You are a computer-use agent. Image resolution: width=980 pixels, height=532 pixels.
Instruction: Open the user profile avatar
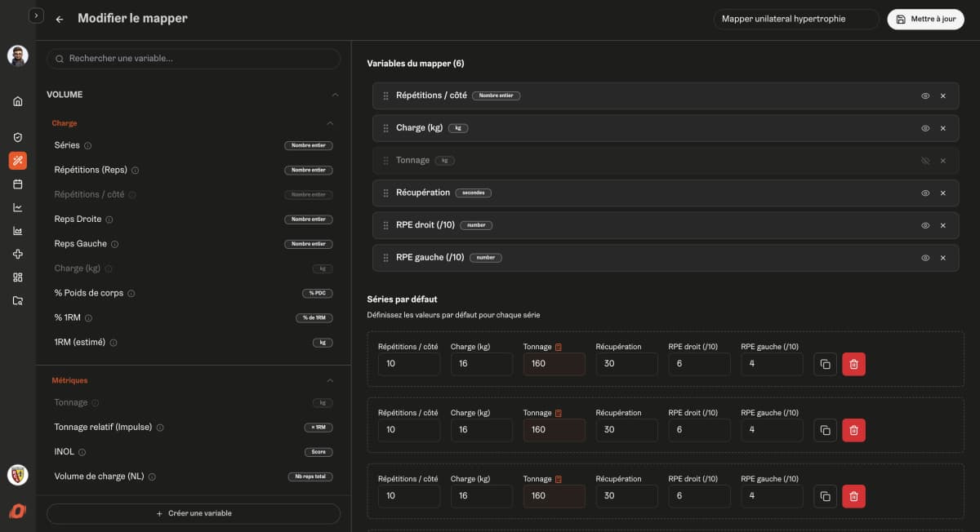coord(18,55)
